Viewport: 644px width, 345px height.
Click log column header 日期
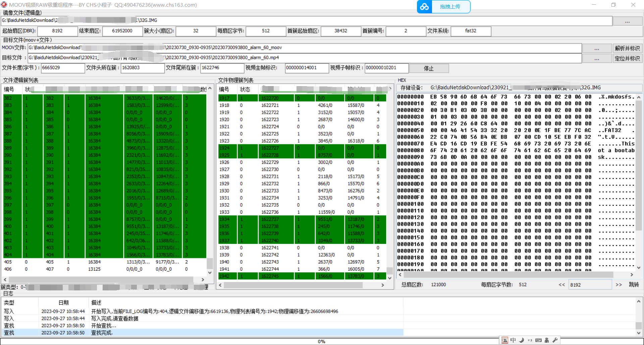(x=63, y=302)
